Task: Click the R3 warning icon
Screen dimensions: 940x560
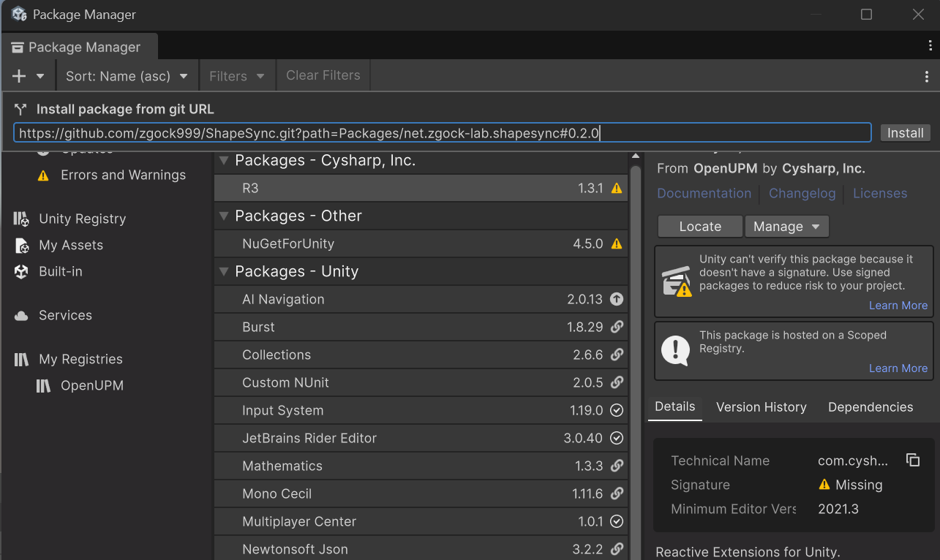Action: pyautogui.click(x=617, y=189)
